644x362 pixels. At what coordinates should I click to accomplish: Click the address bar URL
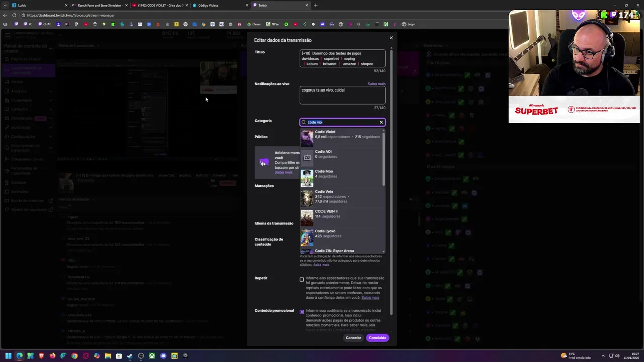pyautogui.click(x=71, y=15)
